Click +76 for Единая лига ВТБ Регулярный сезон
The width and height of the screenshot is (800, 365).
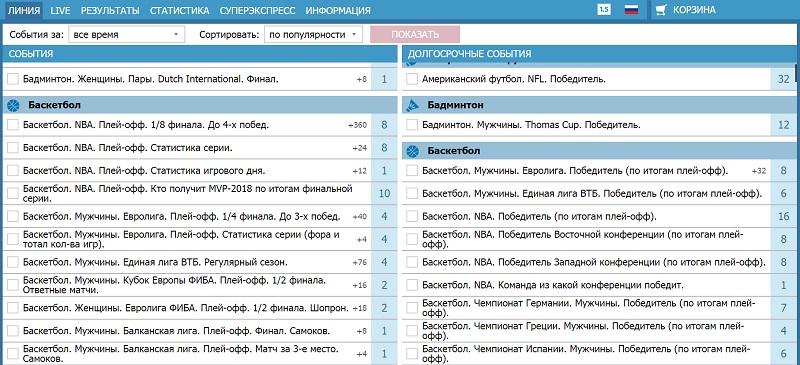[359, 262]
